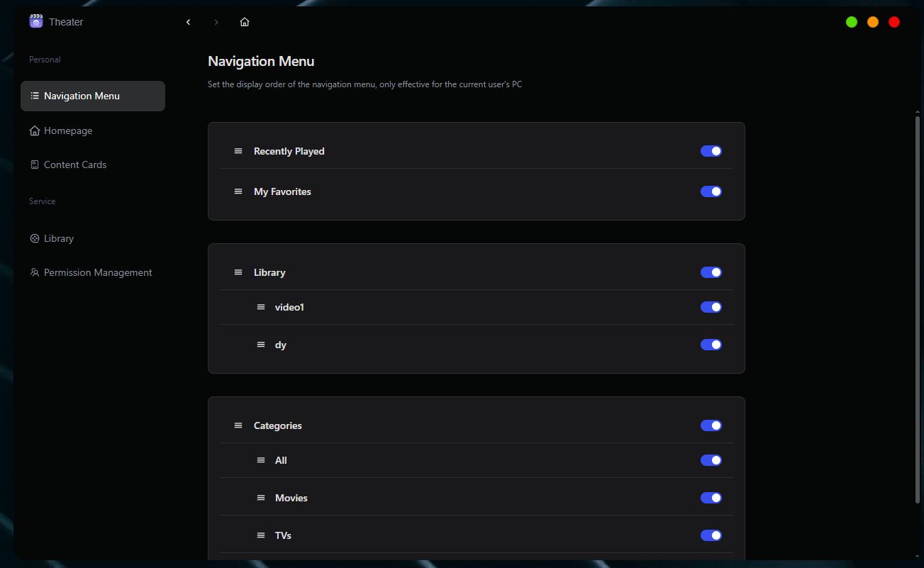Click the Theater app logo icon
Screen dimensions: 924x568
(36, 21)
